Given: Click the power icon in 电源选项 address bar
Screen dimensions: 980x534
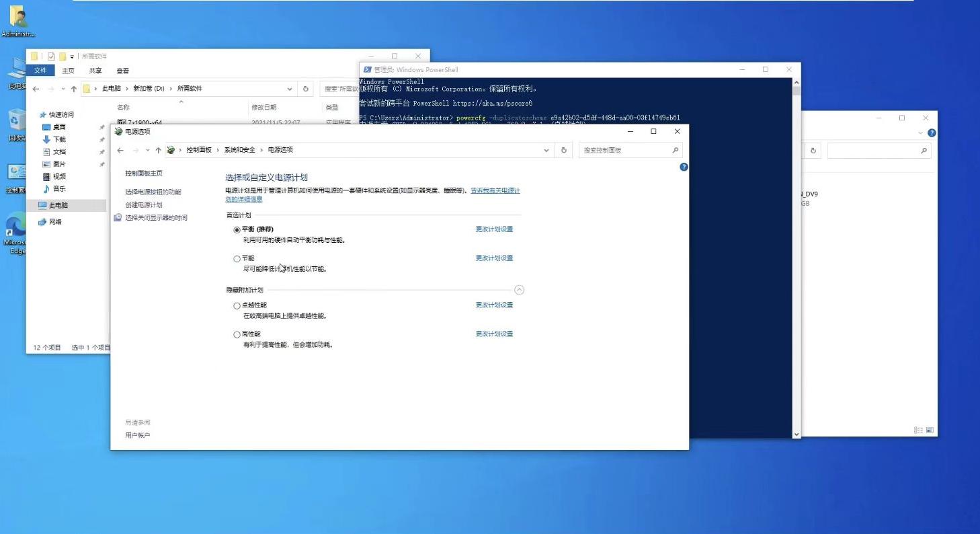Looking at the screenshot, I should 171,150.
